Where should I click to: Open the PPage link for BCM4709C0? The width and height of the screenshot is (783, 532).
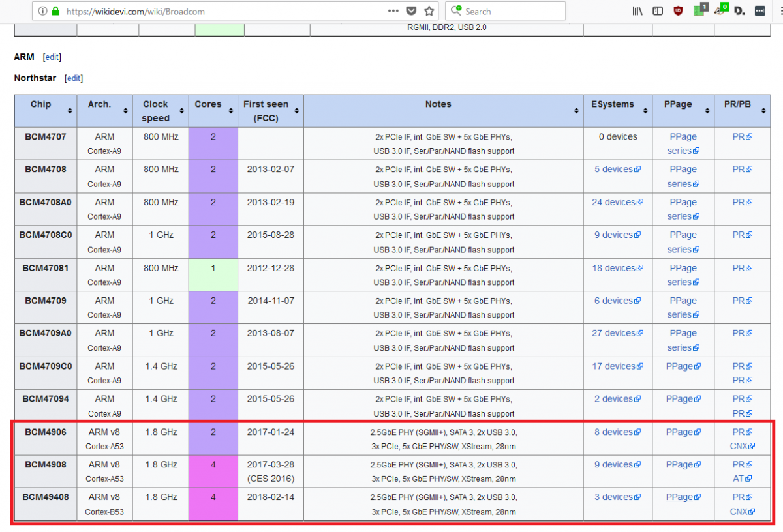pos(683,366)
